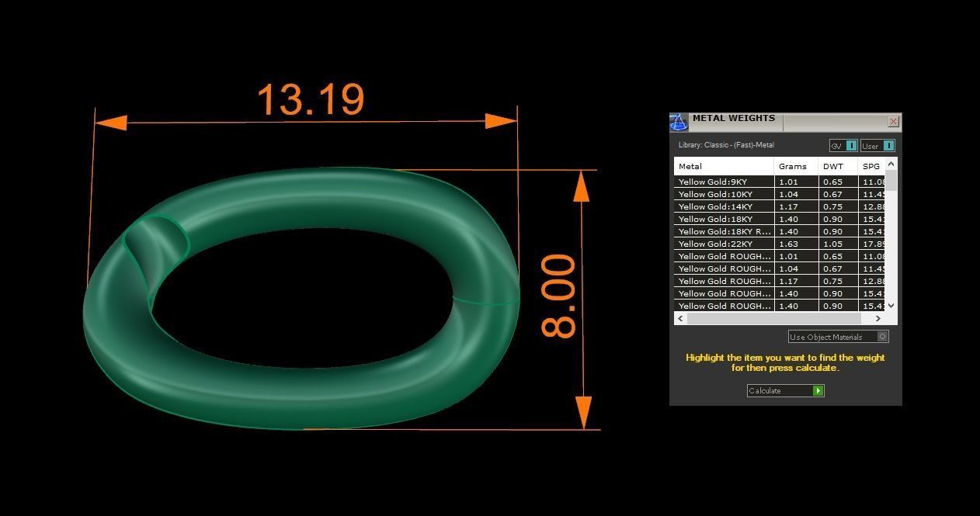Toggle the User library button
Screen dimensions: 980x516
click(x=877, y=146)
